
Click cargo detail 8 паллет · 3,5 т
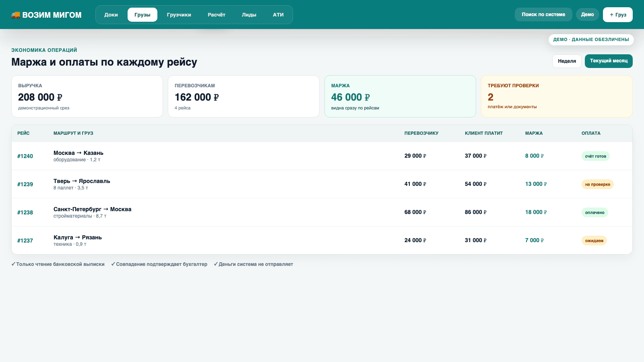[71, 188]
